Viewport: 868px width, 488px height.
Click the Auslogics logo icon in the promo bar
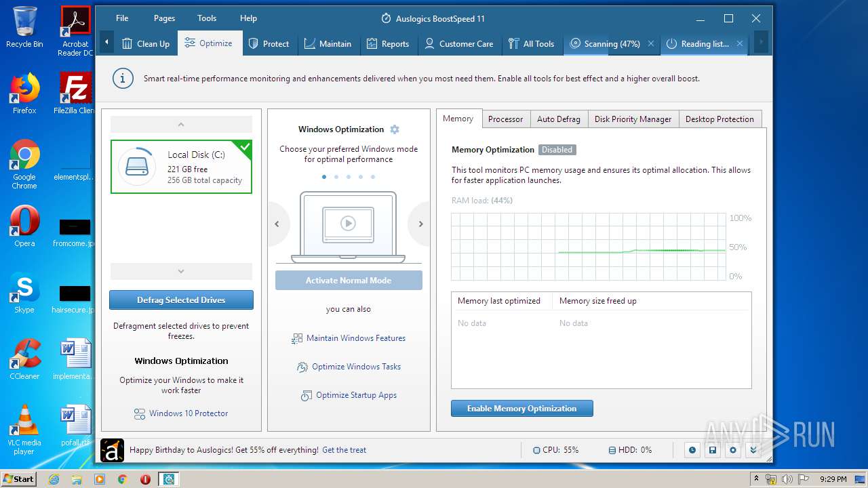[x=112, y=450]
